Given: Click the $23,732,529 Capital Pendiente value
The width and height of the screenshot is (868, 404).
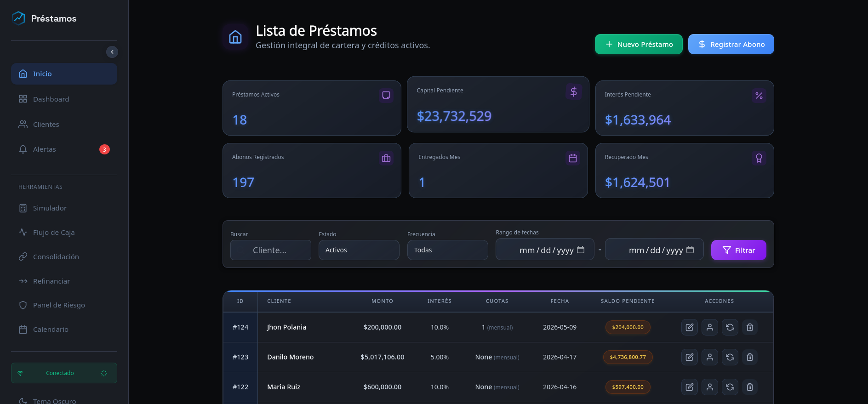Looking at the screenshot, I should pyautogui.click(x=454, y=116).
